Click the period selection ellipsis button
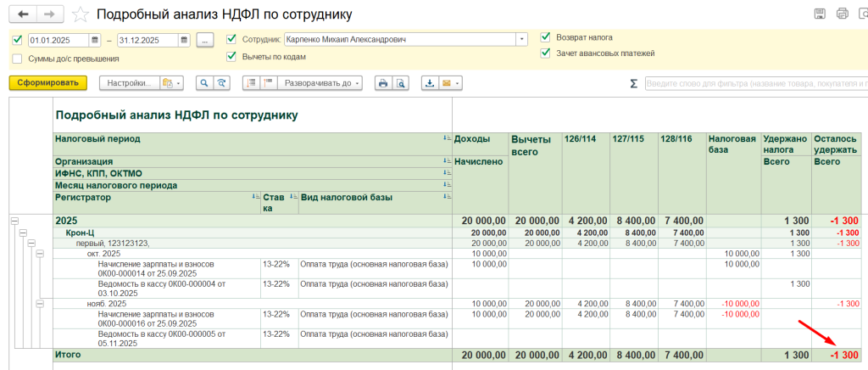 (x=205, y=40)
